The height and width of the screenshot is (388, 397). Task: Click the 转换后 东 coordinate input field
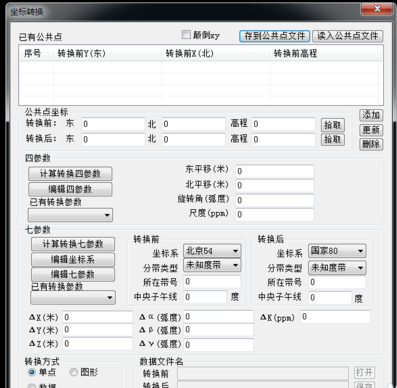coord(113,140)
